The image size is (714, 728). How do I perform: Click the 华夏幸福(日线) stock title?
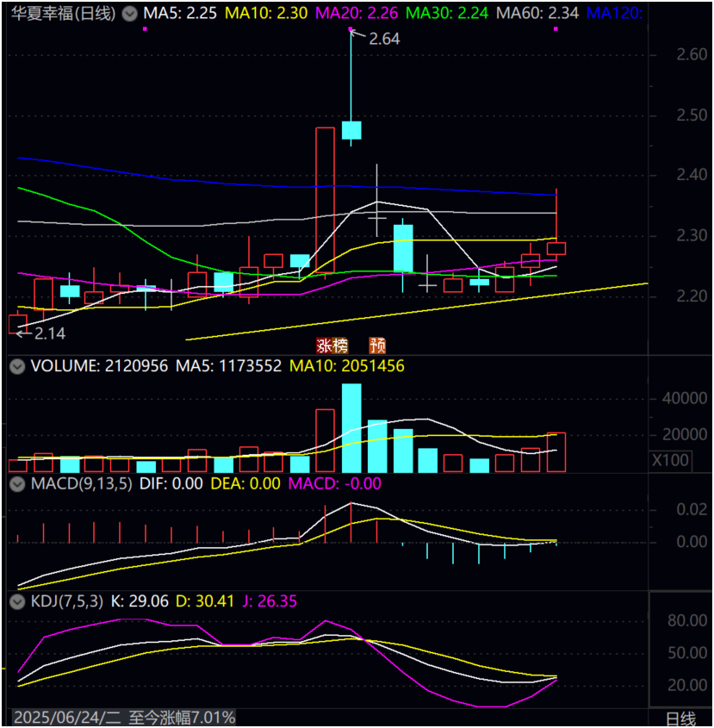pyautogui.click(x=63, y=14)
